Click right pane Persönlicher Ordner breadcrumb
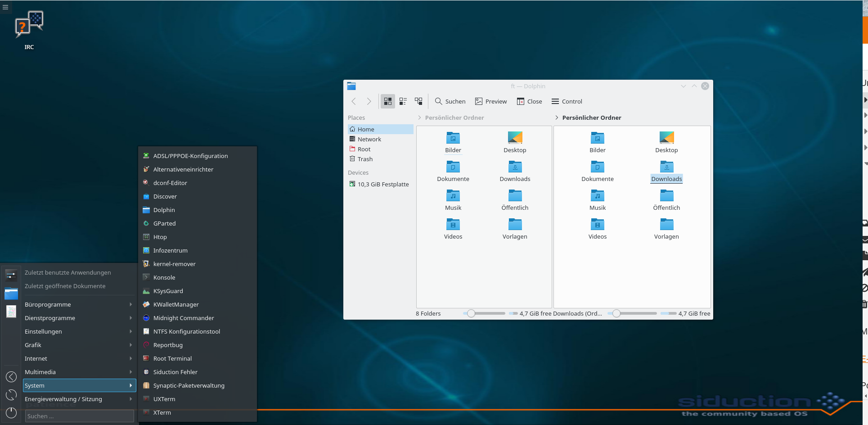This screenshot has height=425, width=868. (x=592, y=118)
